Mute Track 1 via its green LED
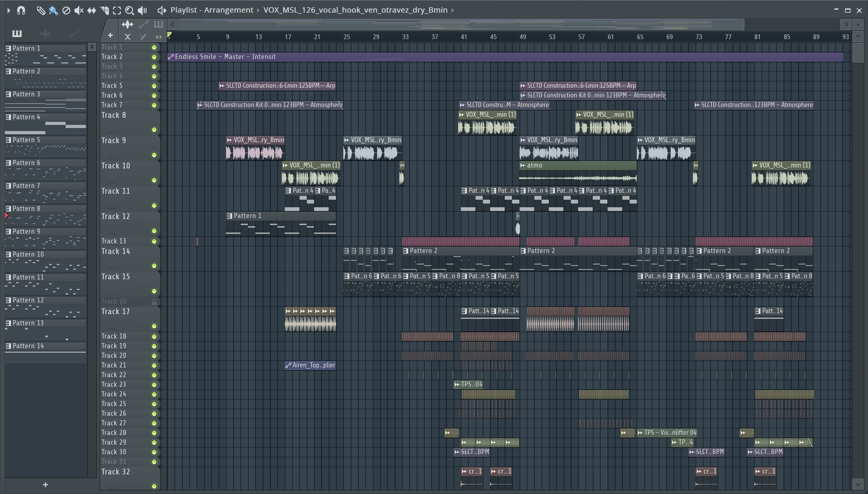Screen dimensions: 868x494 tap(154, 48)
